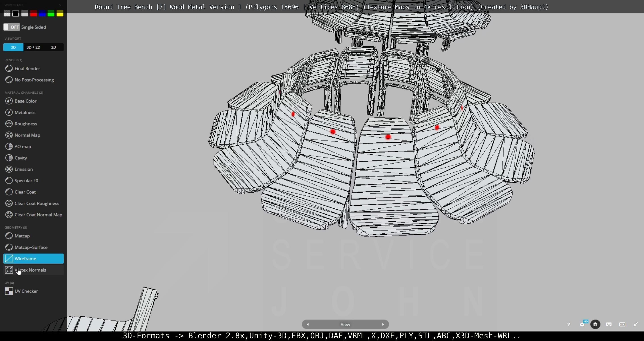
Task: Set wireframe color to yellow
Action: pyautogui.click(x=60, y=13)
